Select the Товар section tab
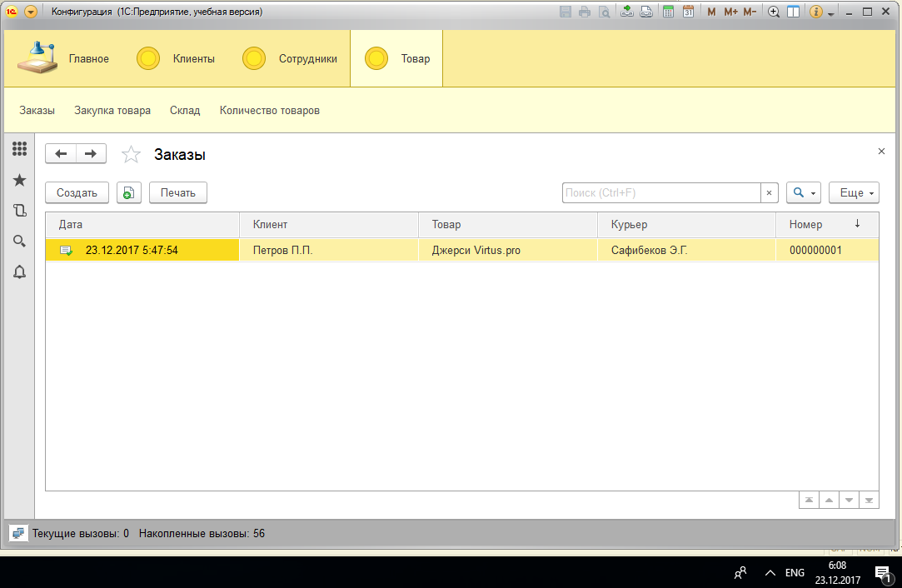The width and height of the screenshot is (902, 588). [397, 58]
